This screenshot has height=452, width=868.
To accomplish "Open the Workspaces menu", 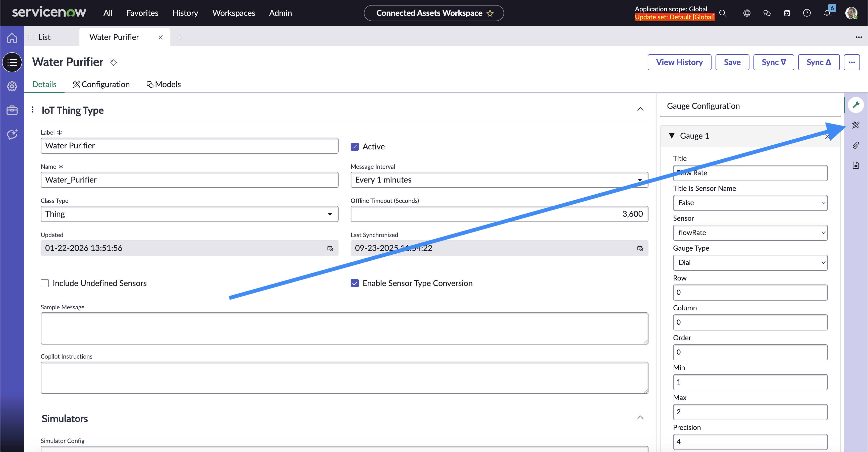I will coord(234,13).
